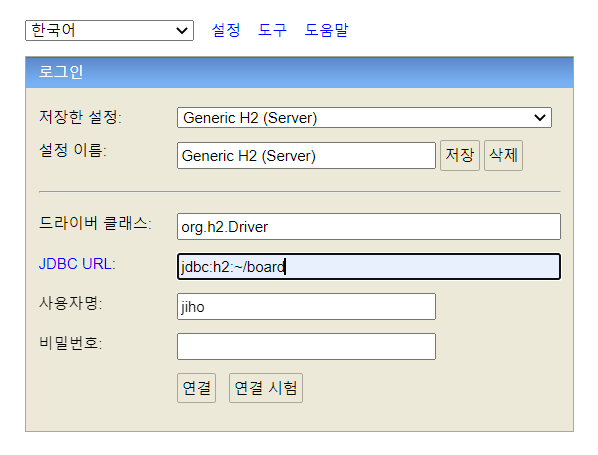Click the JDBC URL label link
The height and width of the screenshot is (455, 598).
(x=76, y=264)
